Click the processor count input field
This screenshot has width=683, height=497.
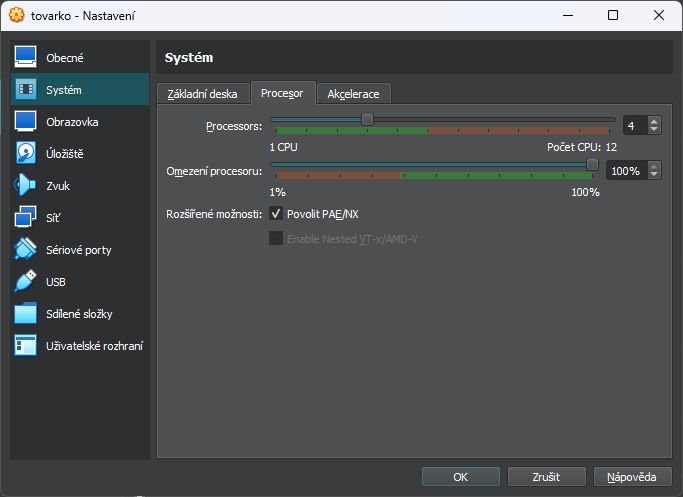tap(634, 125)
